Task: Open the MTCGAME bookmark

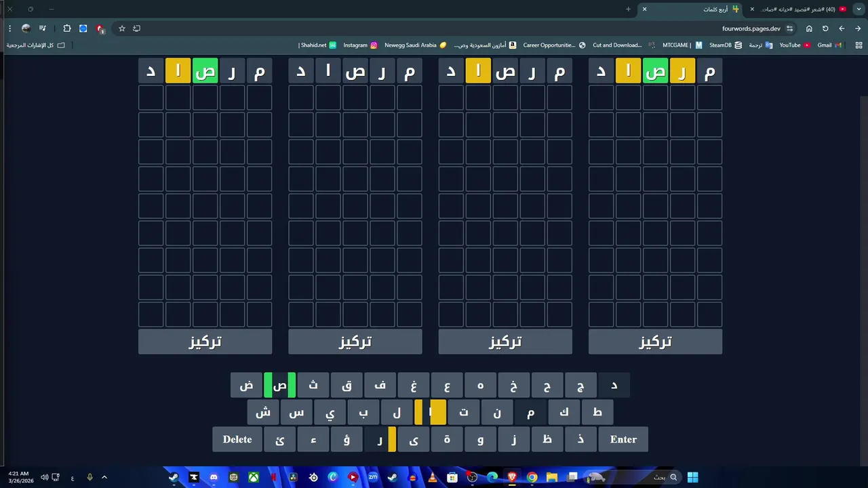Action: [682, 45]
